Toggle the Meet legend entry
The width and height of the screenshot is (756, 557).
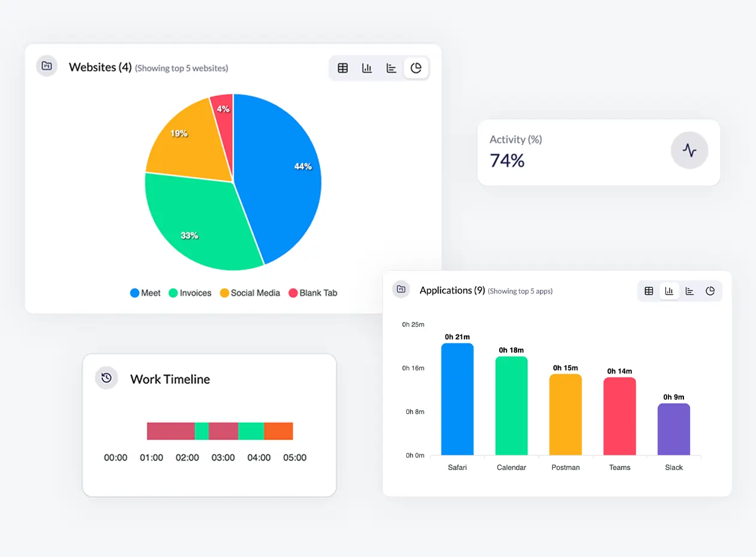coord(145,293)
